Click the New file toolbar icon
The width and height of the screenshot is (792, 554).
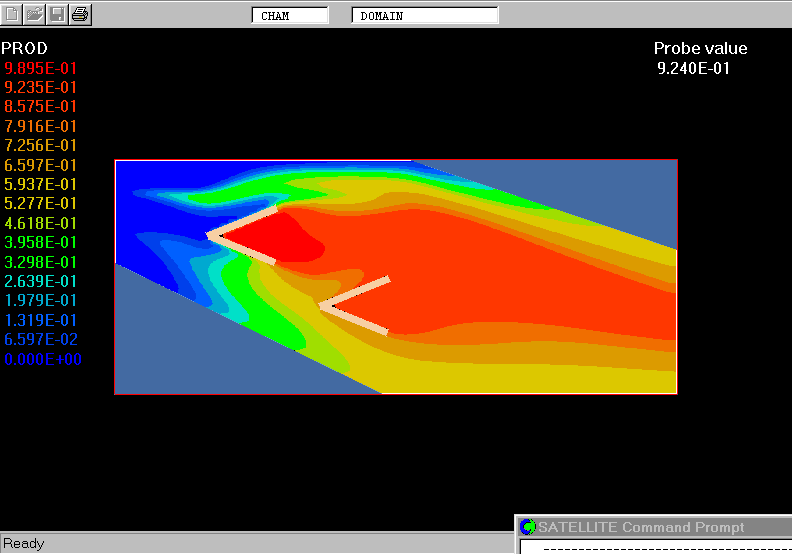pos(12,14)
